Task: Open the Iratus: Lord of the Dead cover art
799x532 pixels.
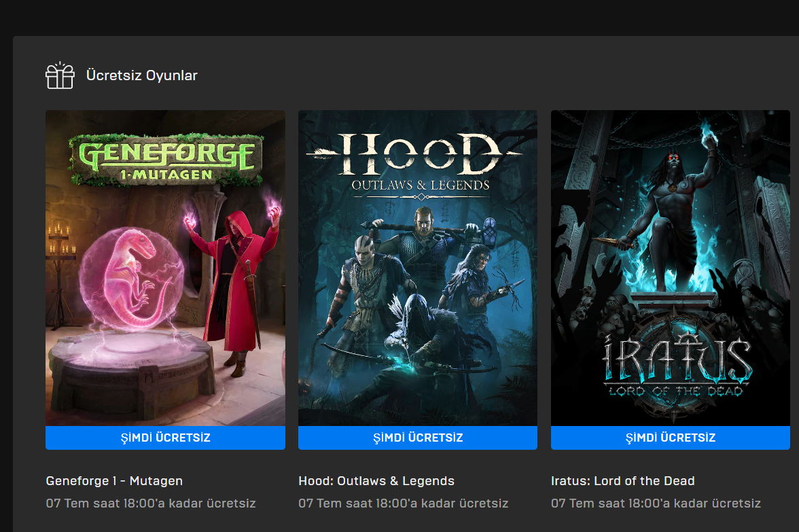Action: click(x=670, y=268)
